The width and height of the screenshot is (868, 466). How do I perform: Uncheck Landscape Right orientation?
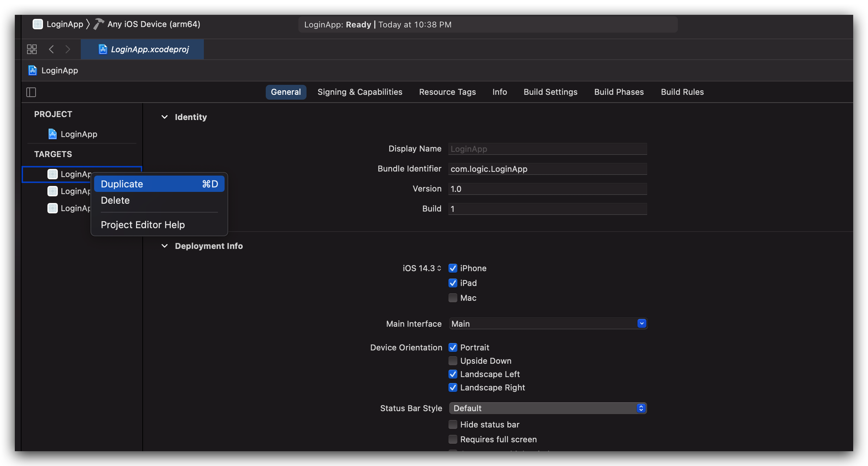click(x=453, y=387)
